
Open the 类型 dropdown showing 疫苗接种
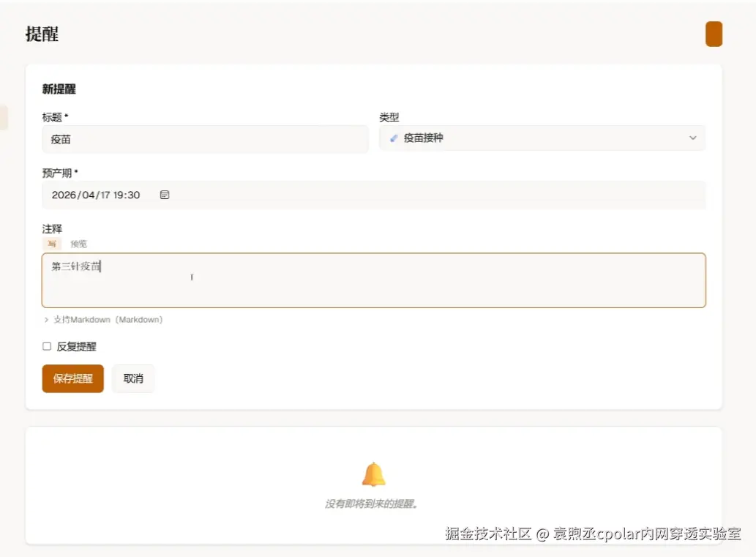[x=542, y=138]
